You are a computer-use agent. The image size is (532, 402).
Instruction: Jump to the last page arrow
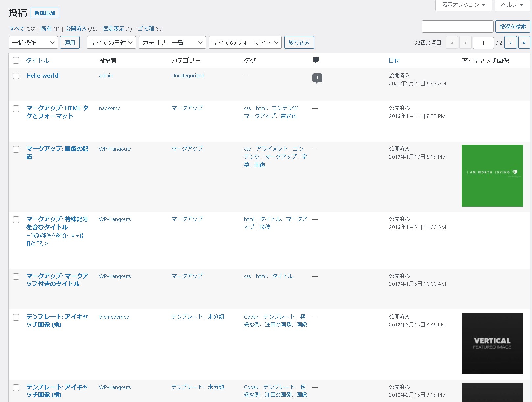tap(524, 43)
